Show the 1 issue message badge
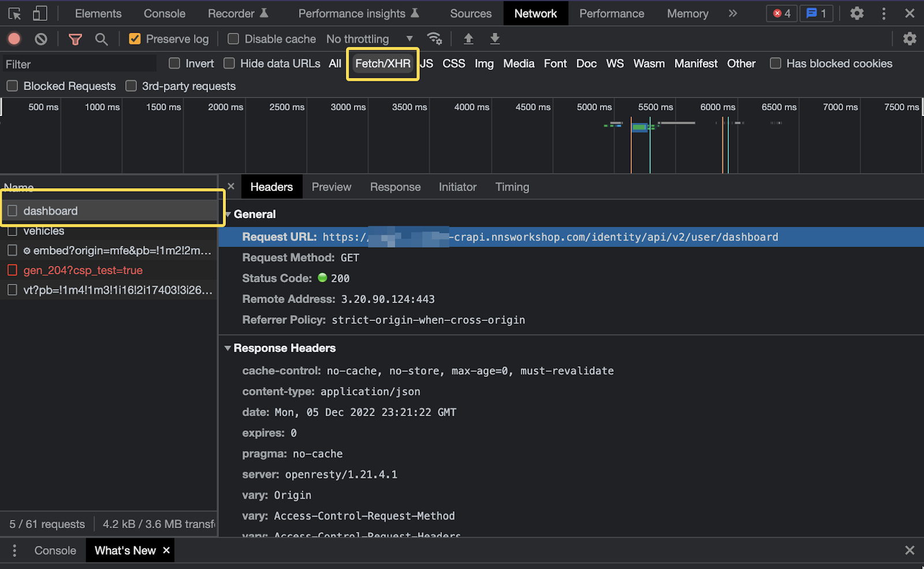Screen dimensions: 924x569 (x=817, y=13)
